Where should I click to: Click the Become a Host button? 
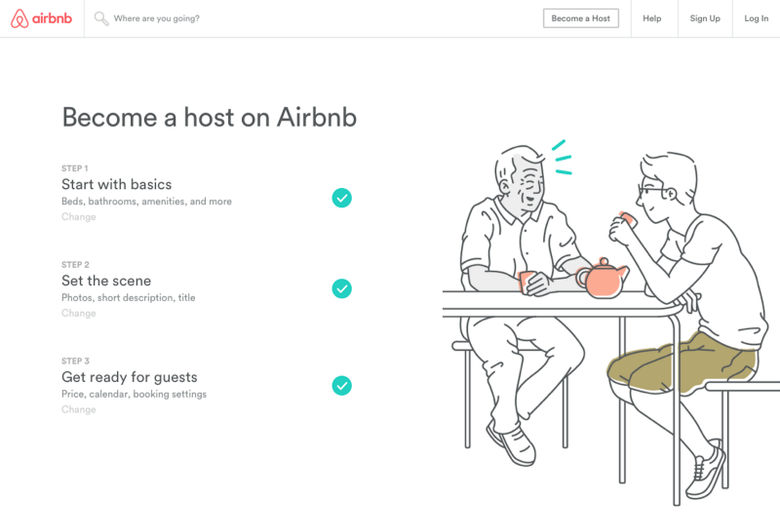point(581,18)
